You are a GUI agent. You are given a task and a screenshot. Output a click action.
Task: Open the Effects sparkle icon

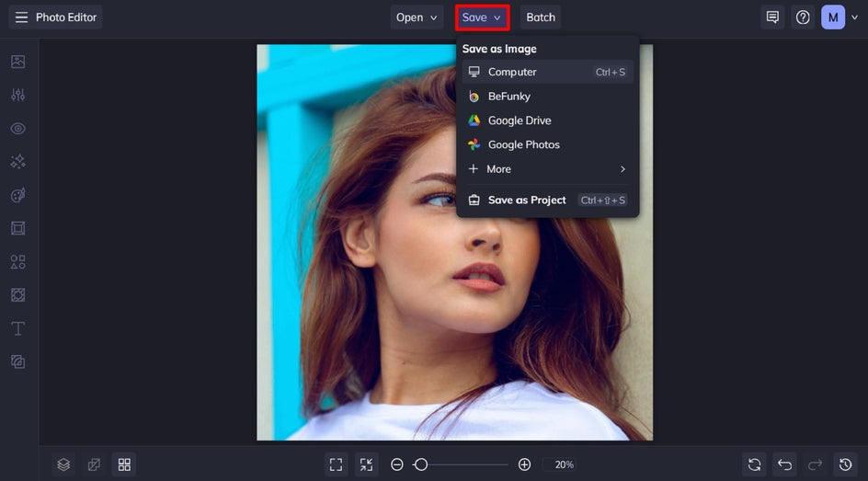click(x=17, y=162)
